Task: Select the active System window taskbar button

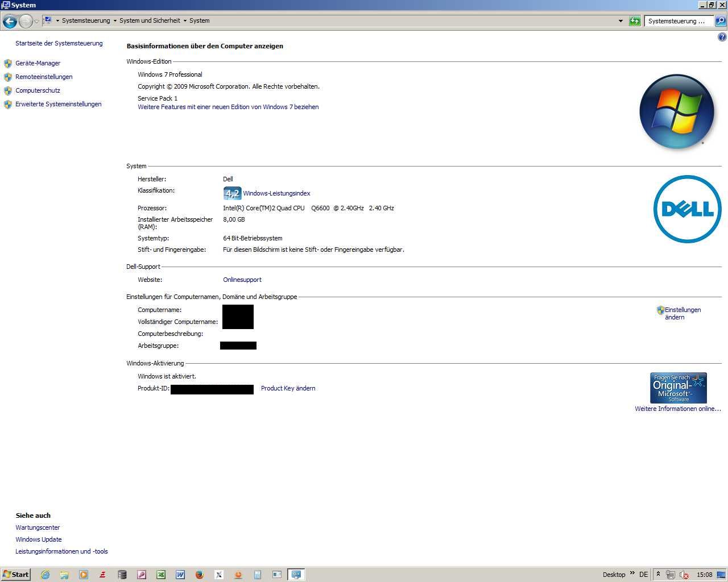Action: (x=296, y=575)
